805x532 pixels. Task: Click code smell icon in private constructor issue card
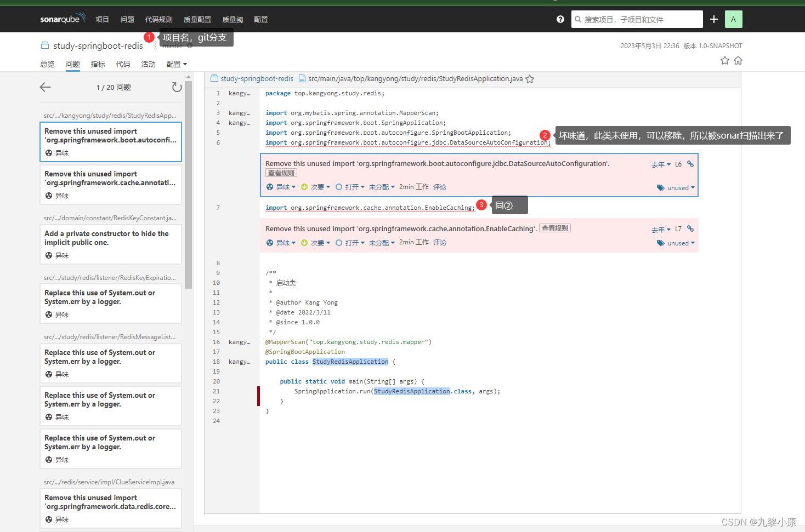pos(49,255)
